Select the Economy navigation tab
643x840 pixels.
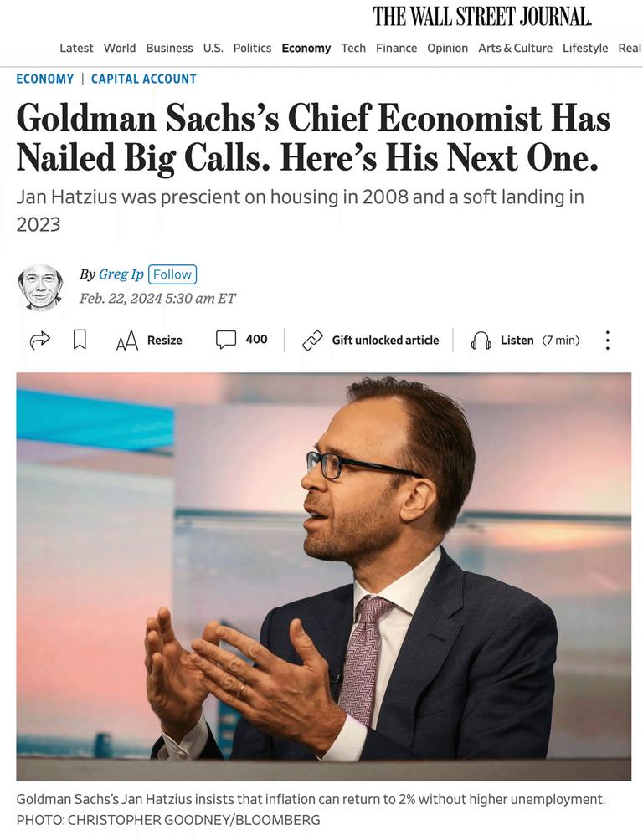tap(306, 49)
